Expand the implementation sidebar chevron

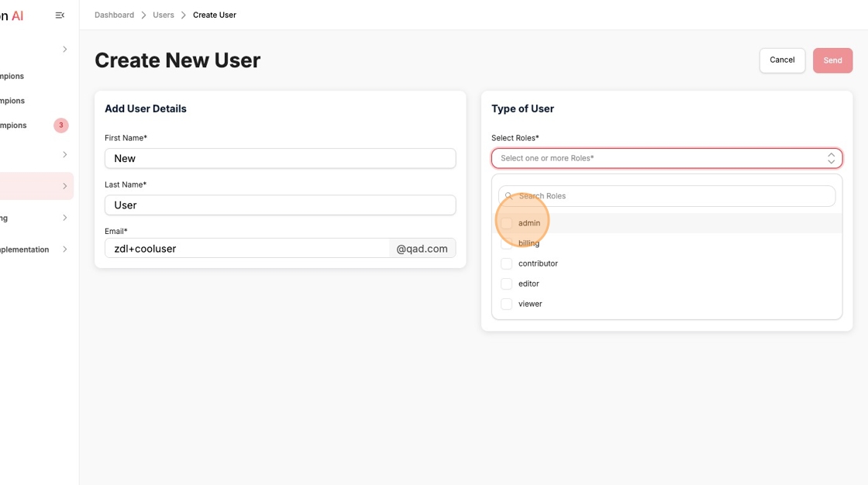point(65,249)
